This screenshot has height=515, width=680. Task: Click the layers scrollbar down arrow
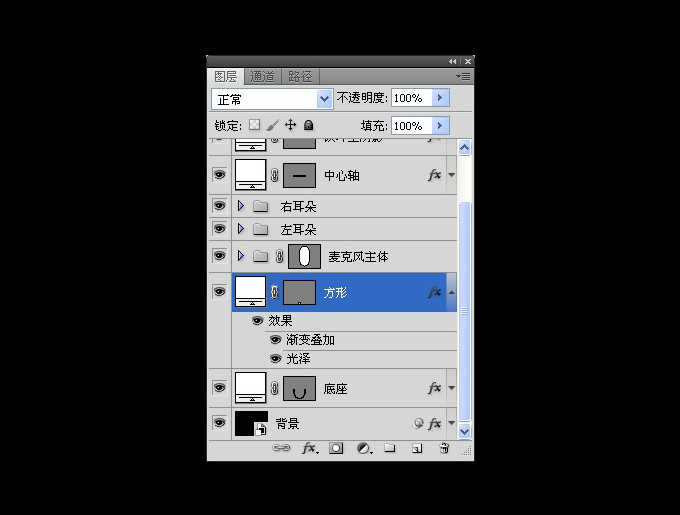tap(464, 431)
